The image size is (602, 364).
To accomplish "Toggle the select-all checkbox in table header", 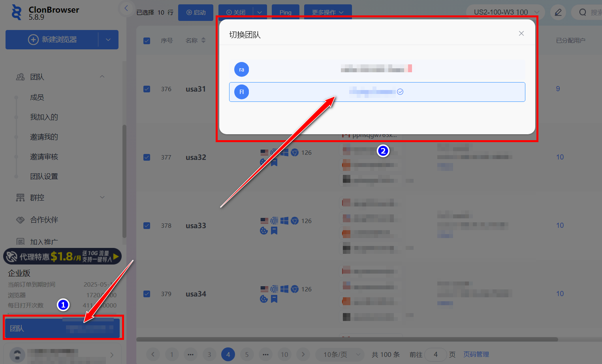I will tap(147, 41).
